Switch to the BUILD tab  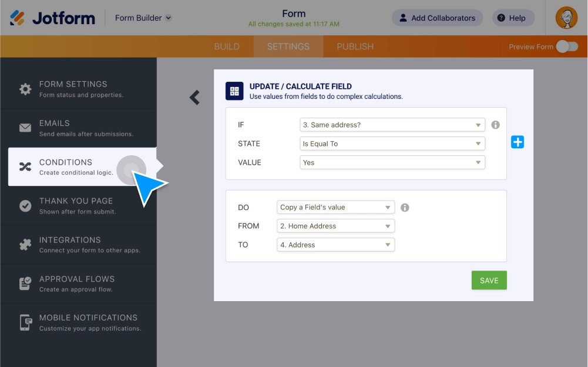click(x=227, y=46)
